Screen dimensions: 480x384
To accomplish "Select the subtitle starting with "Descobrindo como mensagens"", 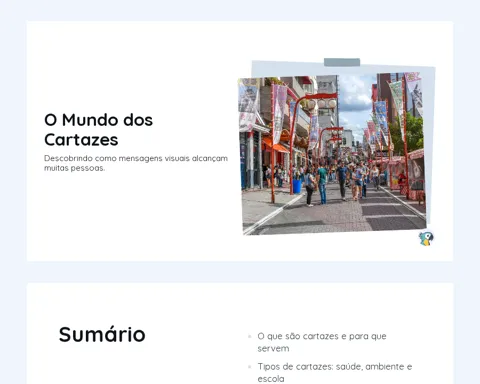I will 136,163.
